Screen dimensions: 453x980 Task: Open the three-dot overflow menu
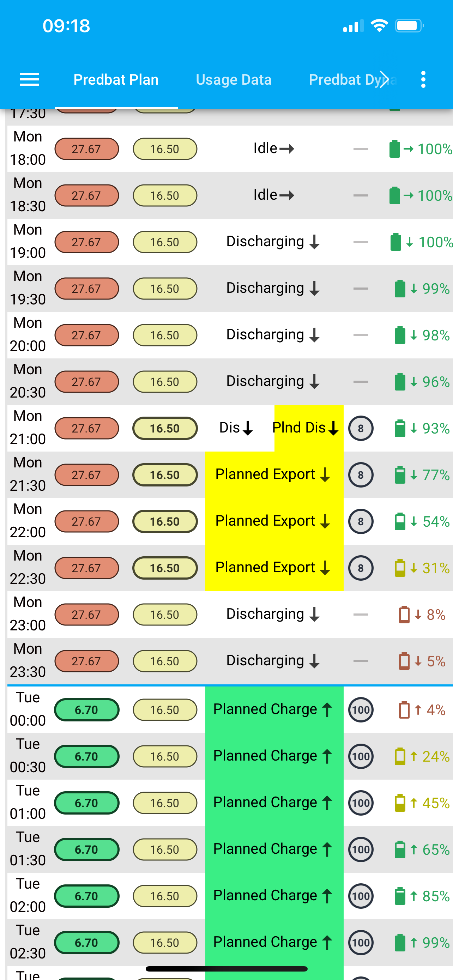(423, 79)
